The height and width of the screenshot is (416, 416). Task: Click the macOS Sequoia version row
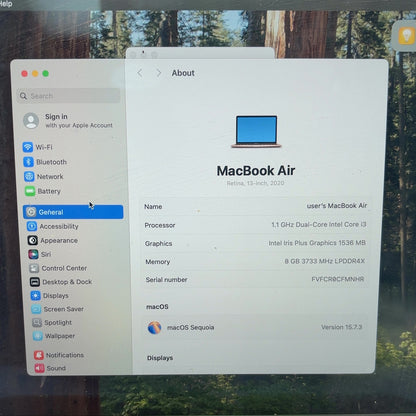pos(255,327)
